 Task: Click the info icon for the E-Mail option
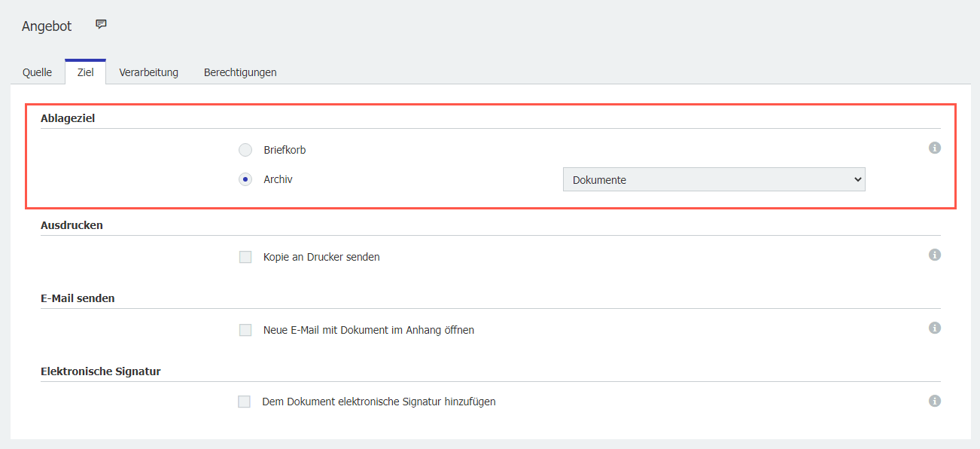(935, 328)
